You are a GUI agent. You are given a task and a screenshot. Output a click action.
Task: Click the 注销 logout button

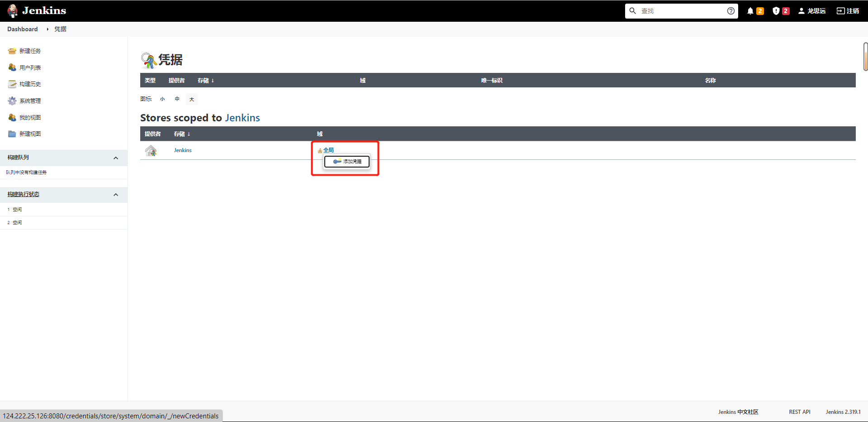click(848, 11)
